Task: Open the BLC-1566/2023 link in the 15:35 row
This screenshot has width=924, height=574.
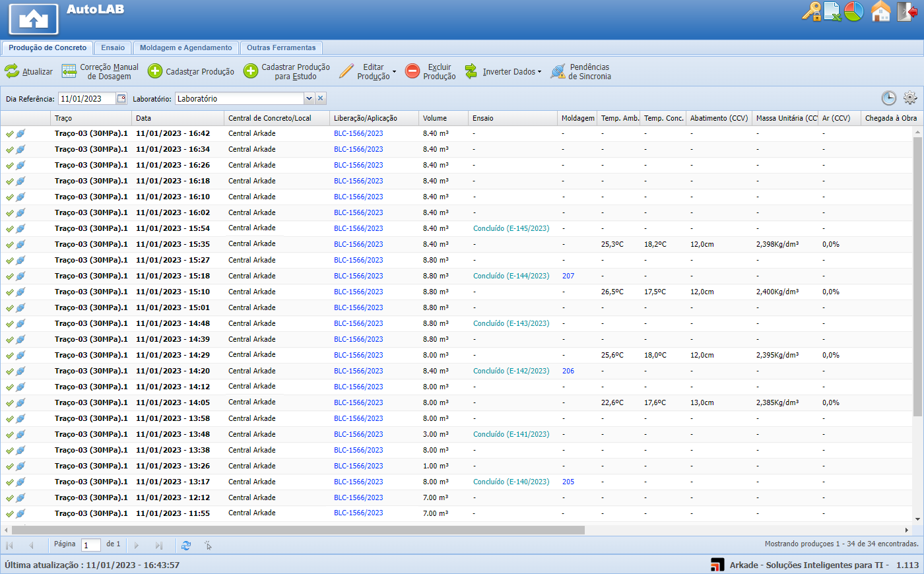Action: pyautogui.click(x=358, y=244)
